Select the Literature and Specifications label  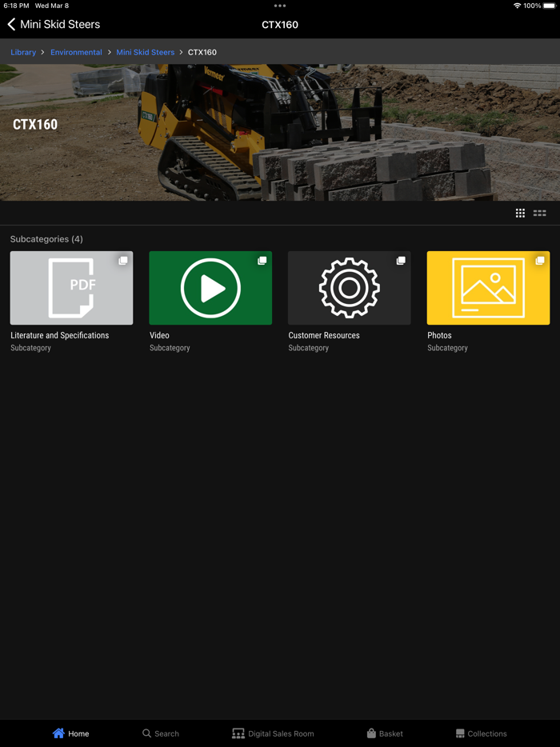click(x=59, y=335)
